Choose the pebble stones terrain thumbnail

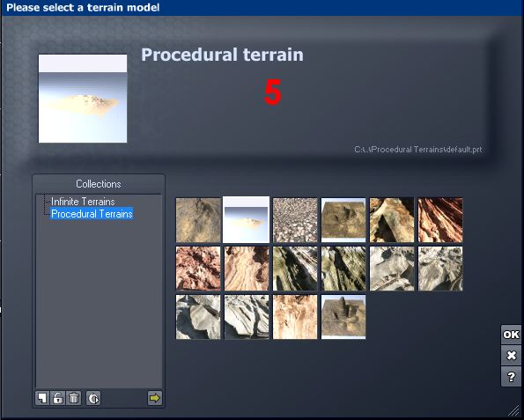tap(295, 220)
